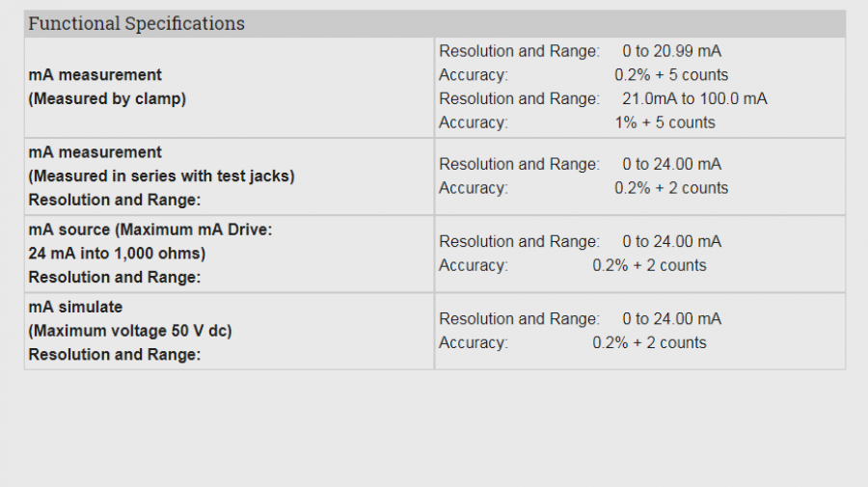Click the mA source Accuracy value
868x487 pixels.
tap(649, 265)
